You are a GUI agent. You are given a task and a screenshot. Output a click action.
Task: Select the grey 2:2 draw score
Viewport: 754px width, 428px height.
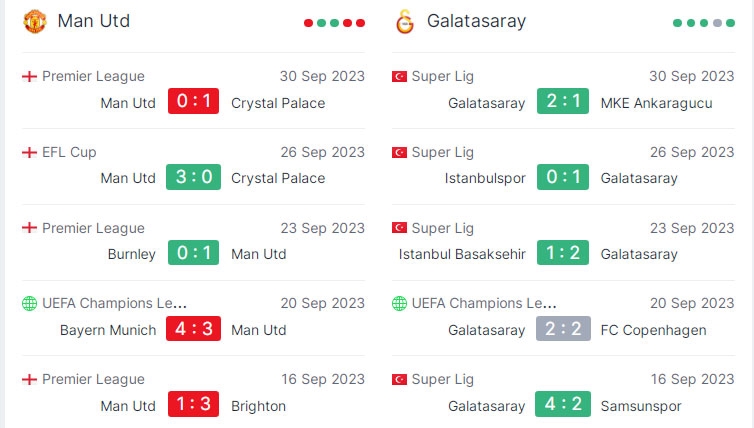pyautogui.click(x=563, y=329)
